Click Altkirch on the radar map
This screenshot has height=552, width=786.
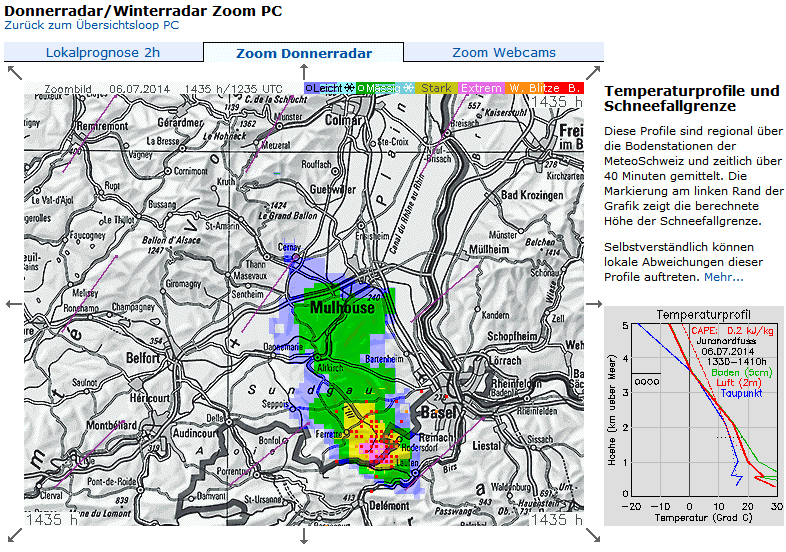[x=330, y=367]
